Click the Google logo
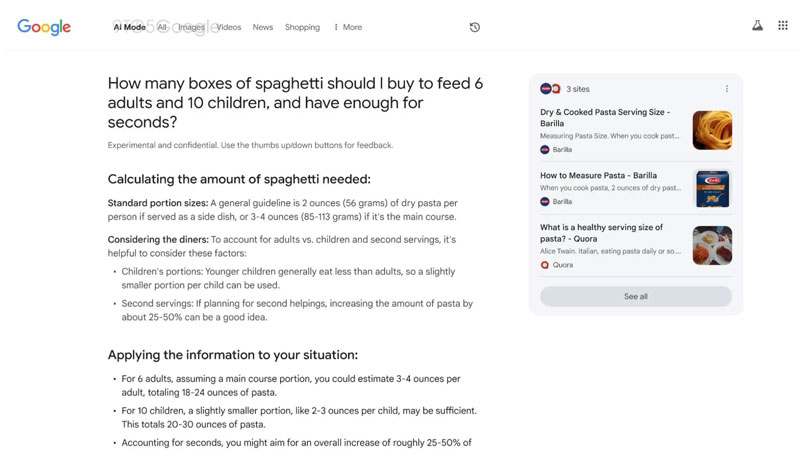The width and height of the screenshot is (800, 450). (x=44, y=27)
